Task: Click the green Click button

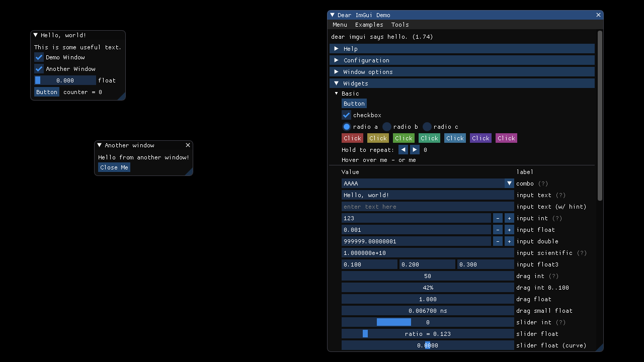Action: click(404, 138)
